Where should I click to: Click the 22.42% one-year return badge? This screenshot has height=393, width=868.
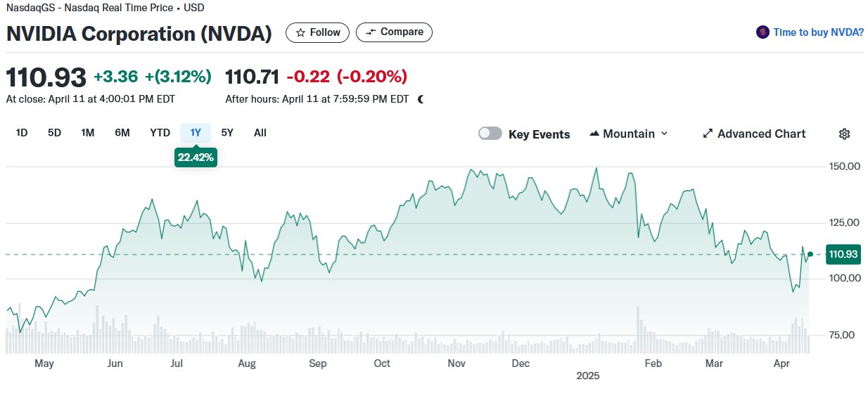tap(196, 157)
